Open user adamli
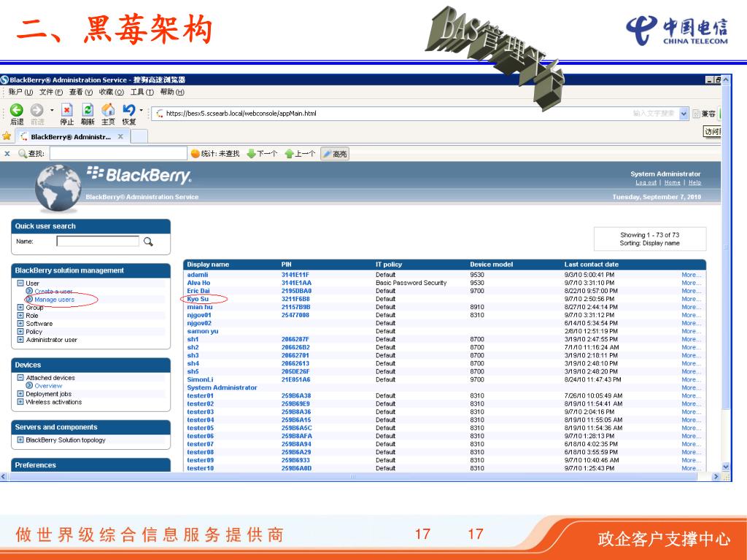Image resolution: width=747 pixels, height=560 pixels. pos(198,275)
